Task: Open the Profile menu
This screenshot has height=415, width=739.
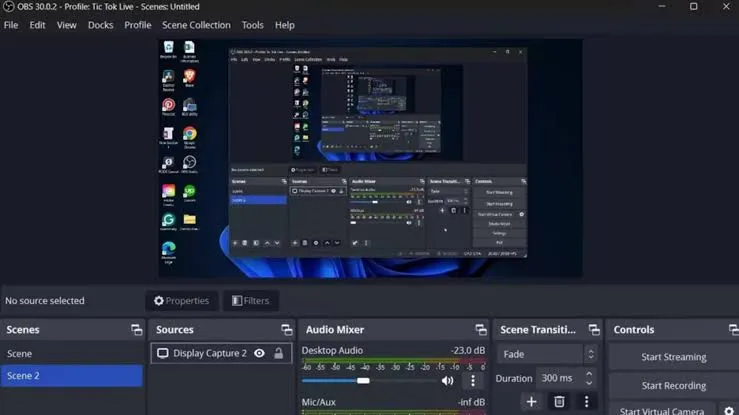Action: 138,25
